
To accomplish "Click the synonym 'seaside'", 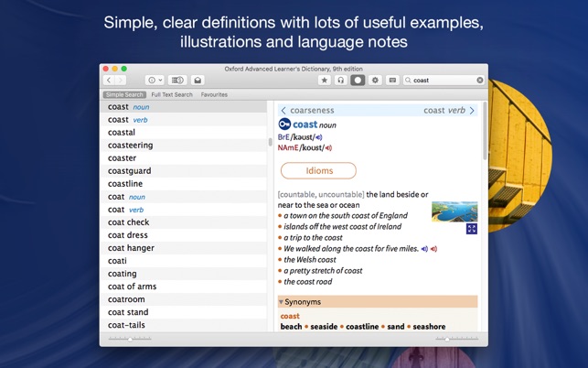I will 324,327.
